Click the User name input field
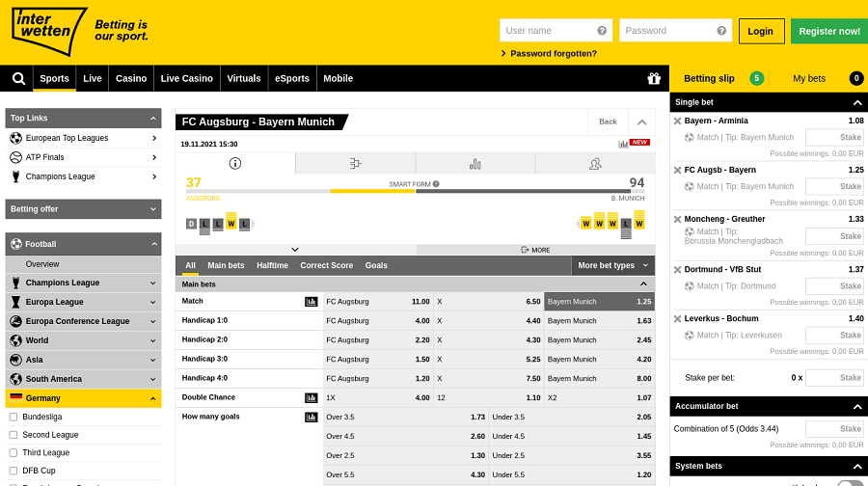Image resolution: width=868 pixels, height=486 pixels. 556,31
